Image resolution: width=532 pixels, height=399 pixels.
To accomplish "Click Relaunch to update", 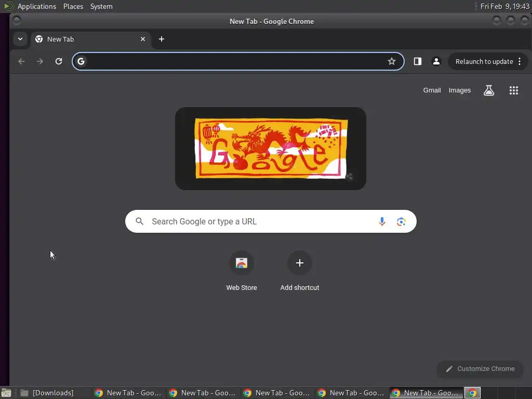I will pyautogui.click(x=484, y=61).
